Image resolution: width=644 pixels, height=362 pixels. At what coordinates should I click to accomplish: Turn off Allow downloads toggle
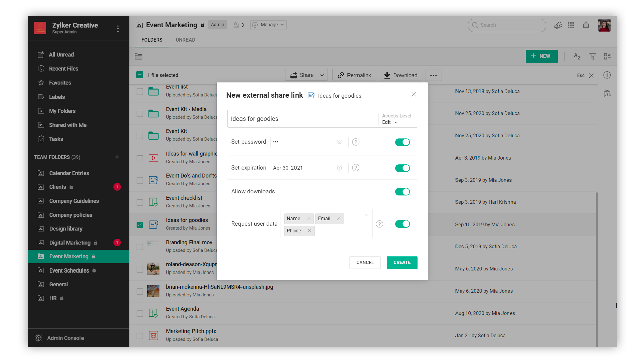point(402,192)
